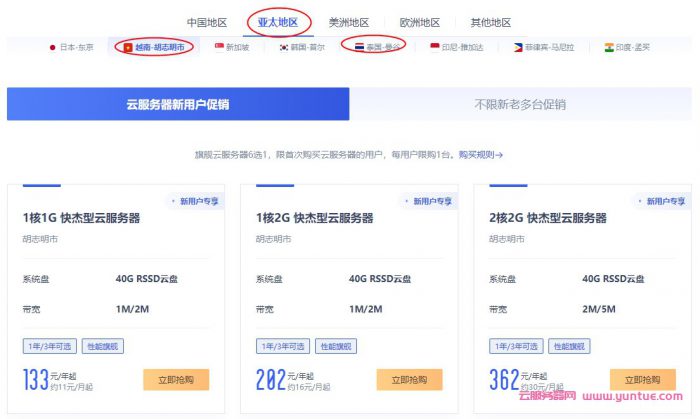This screenshot has width=700, height=419.
Task: Click the Singapore flag icon
Action: [x=220, y=47]
